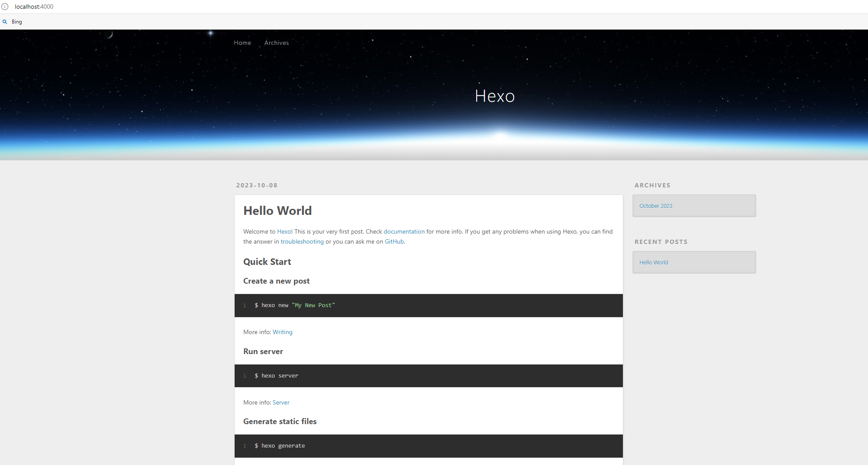Click the hexo generate code line
The image size is (868, 465).
click(428, 446)
